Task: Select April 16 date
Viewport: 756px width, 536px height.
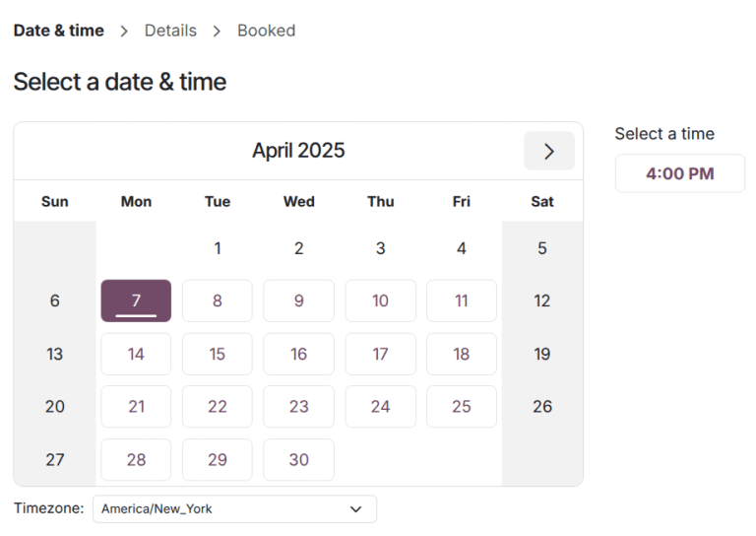Action: click(298, 354)
